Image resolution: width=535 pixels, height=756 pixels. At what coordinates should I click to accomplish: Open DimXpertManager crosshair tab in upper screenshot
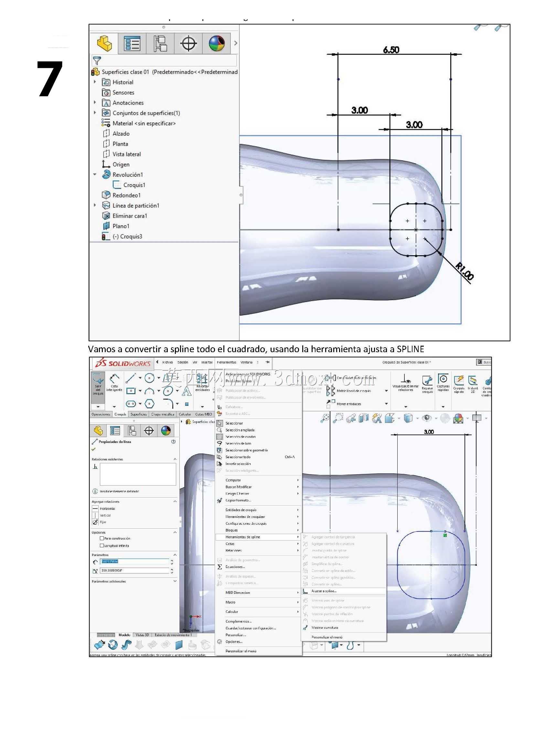click(x=188, y=43)
